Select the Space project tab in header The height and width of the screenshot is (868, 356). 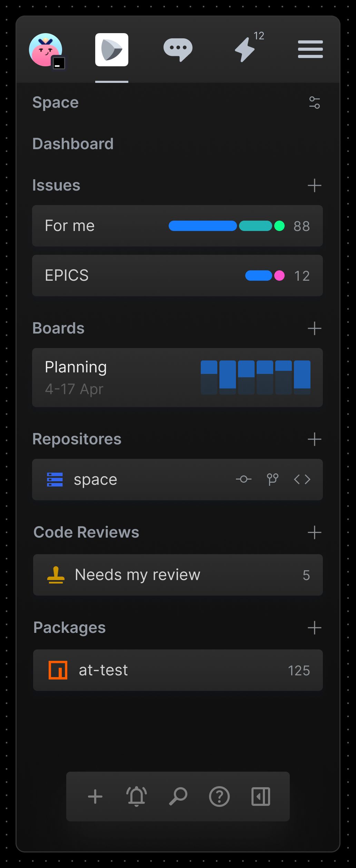coord(112,50)
